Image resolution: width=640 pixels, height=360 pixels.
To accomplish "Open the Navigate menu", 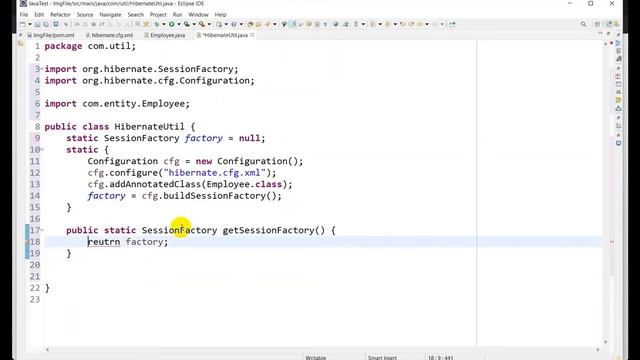I will 110,15.
